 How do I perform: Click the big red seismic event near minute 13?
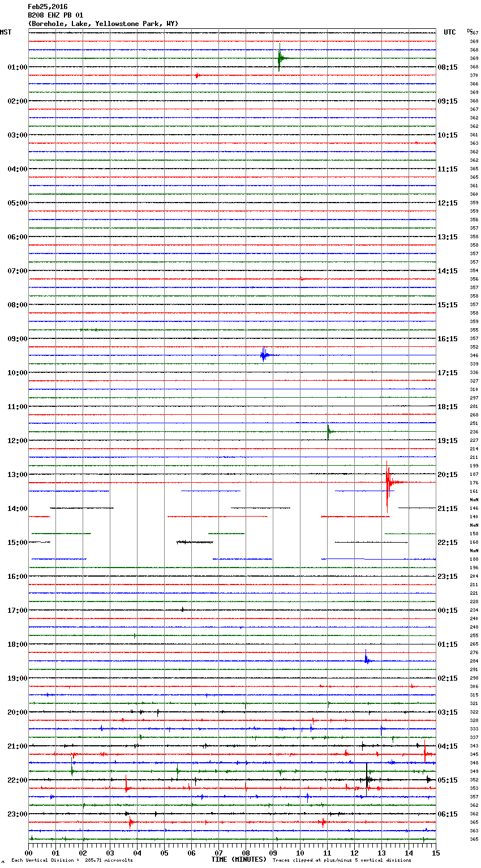tap(388, 483)
